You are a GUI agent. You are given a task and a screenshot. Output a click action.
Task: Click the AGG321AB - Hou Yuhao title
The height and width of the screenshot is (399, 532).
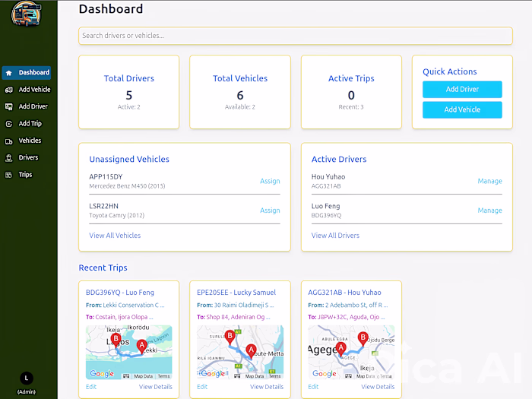(x=344, y=293)
